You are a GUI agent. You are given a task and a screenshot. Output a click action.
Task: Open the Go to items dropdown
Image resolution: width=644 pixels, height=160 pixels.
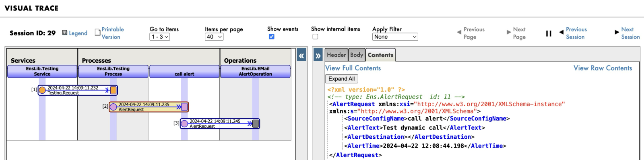(x=160, y=37)
